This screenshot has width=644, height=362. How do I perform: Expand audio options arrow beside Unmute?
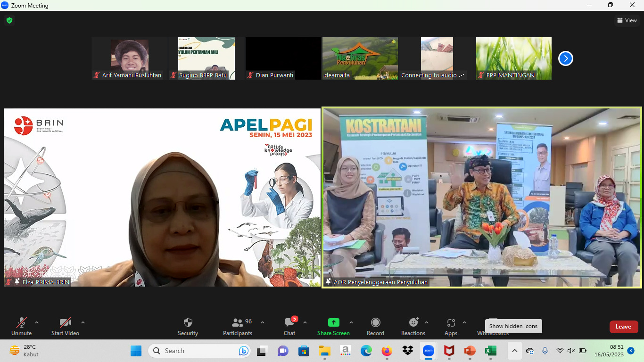click(x=37, y=323)
